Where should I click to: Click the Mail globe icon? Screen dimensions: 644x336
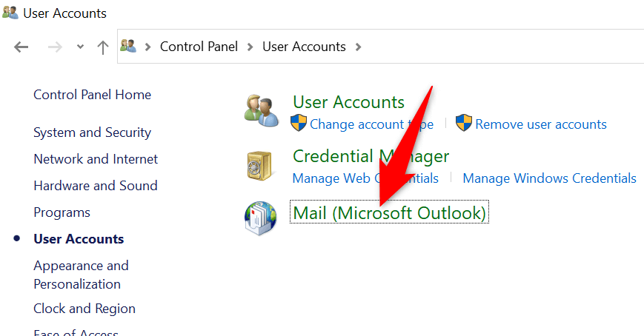(x=260, y=218)
